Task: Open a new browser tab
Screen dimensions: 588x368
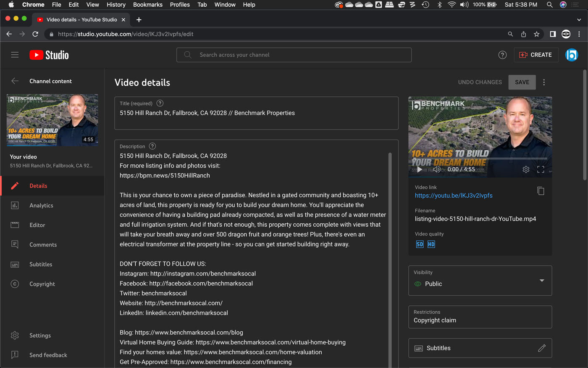Action: 139,20
